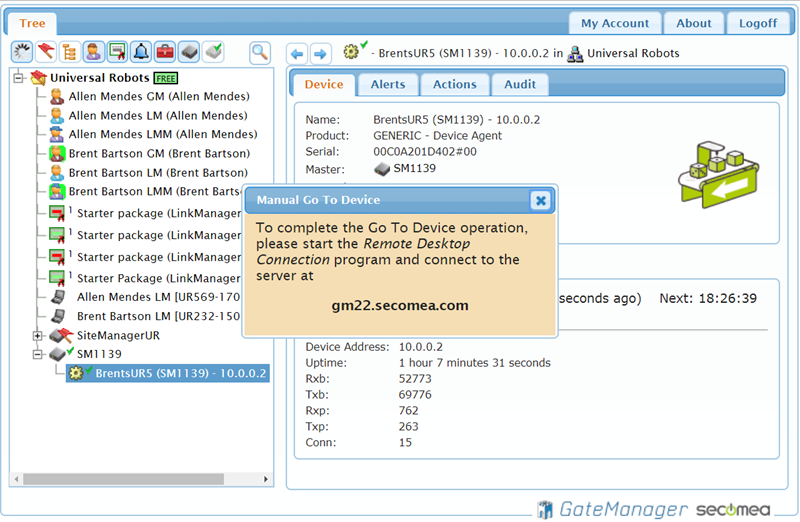
Task: Open search with the magnifying glass icon
Action: (260, 52)
